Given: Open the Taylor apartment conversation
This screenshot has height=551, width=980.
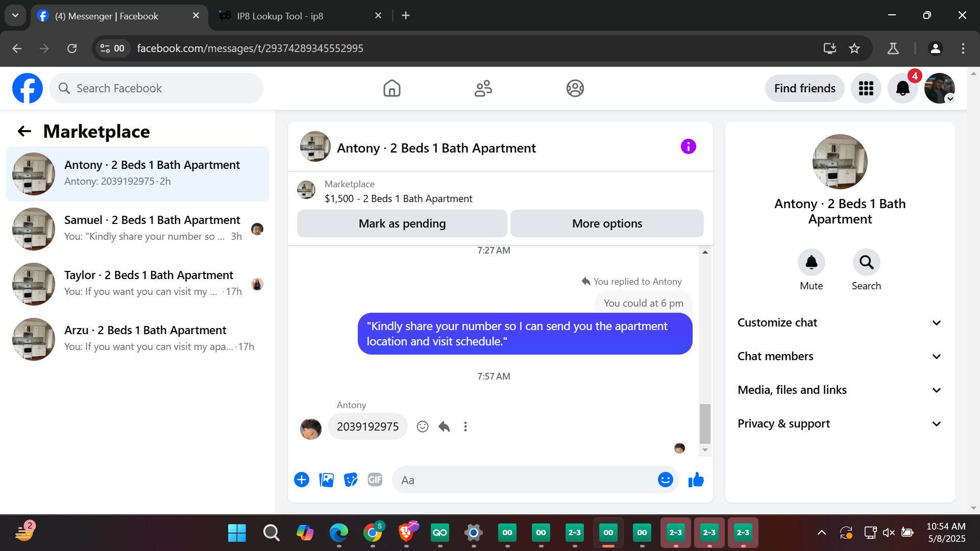Looking at the screenshot, I should click(138, 284).
